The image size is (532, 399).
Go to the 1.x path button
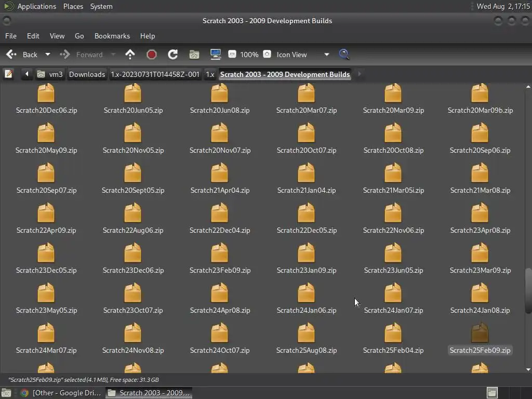(x=210, y=74)
